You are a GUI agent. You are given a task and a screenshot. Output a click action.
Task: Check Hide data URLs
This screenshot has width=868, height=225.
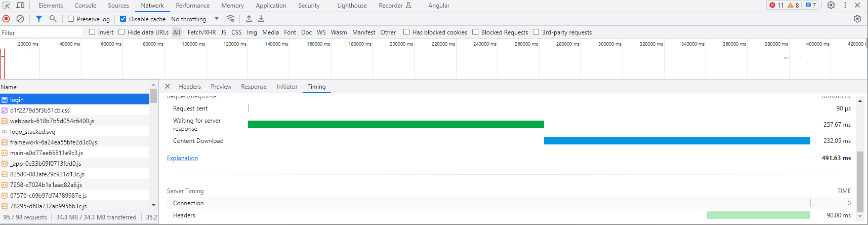(x=121, y=32)
